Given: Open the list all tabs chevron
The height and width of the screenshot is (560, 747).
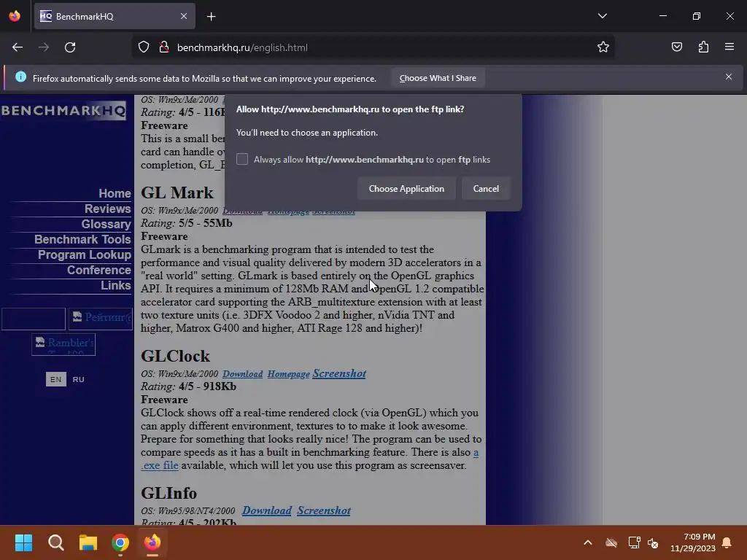Looking at the screenshot, I should click(x=602, y=16).
